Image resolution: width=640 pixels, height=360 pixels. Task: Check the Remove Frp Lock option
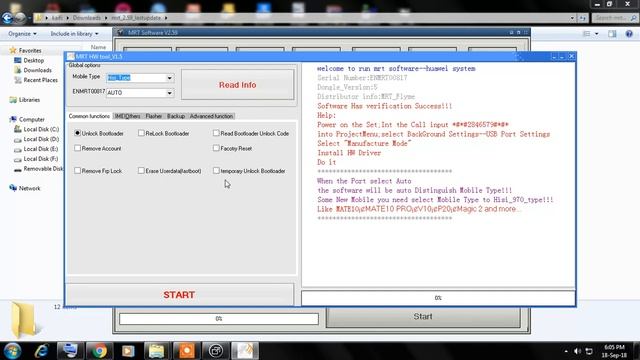coord(78,171)
